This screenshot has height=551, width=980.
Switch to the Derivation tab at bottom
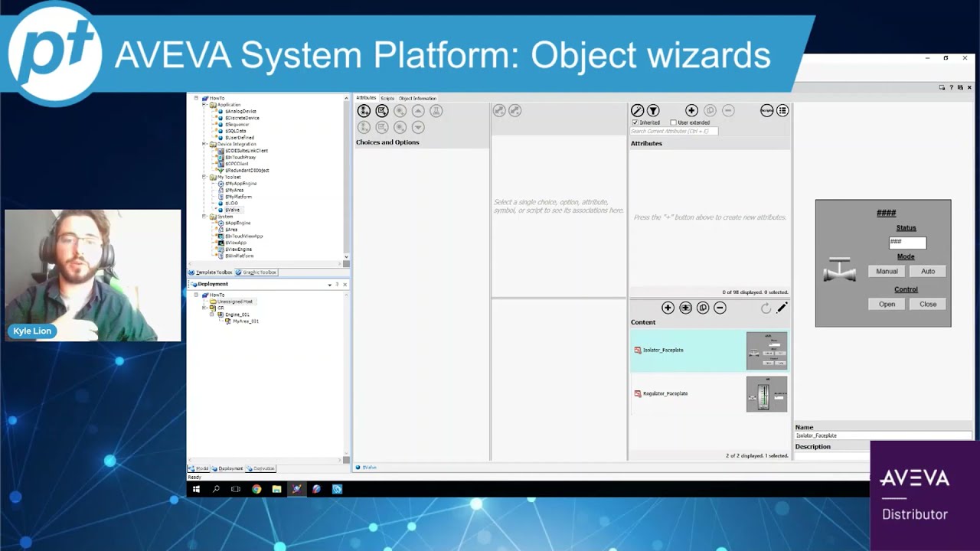pos(260,468)
